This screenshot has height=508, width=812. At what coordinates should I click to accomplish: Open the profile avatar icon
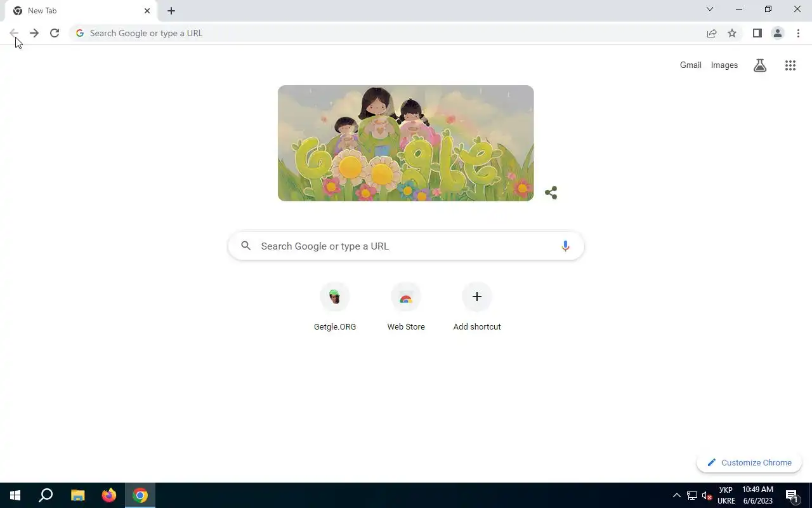click(x=777, y=33)
